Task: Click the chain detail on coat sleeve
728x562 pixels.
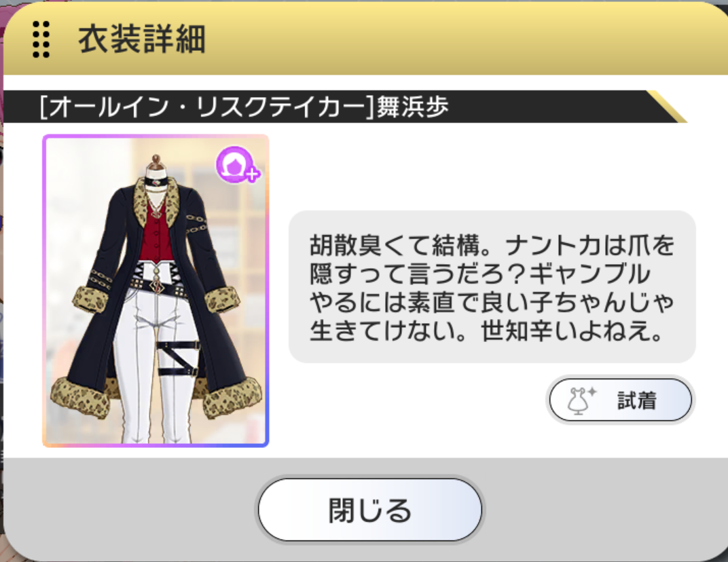Action: pyautogui.click(x=196, y=223)
